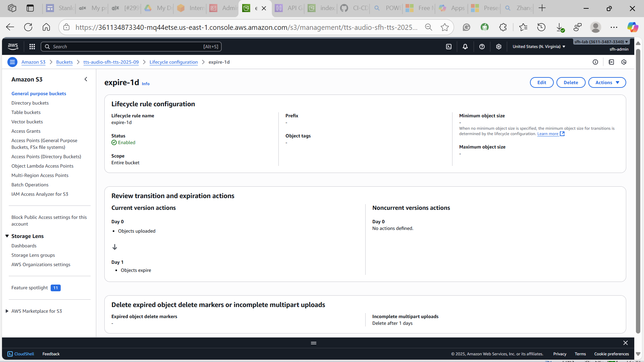
Task: Open the Learn more link
Action: pos(551,134)
